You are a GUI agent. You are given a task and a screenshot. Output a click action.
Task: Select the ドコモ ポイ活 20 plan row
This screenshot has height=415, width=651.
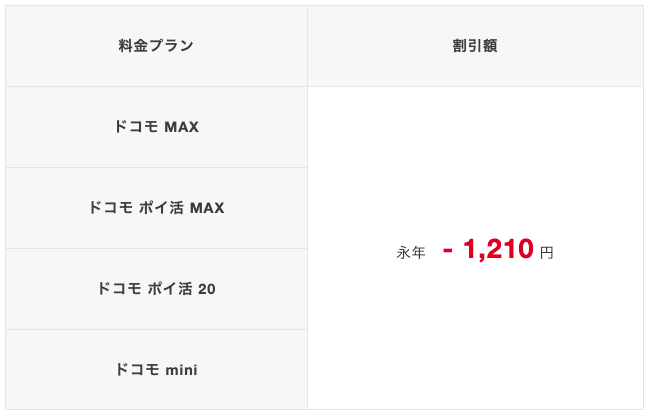(157, 289)
